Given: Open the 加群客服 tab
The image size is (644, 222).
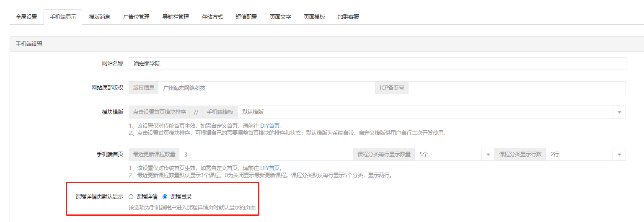Looking at the screenshot, I should (x=348, y=17).
